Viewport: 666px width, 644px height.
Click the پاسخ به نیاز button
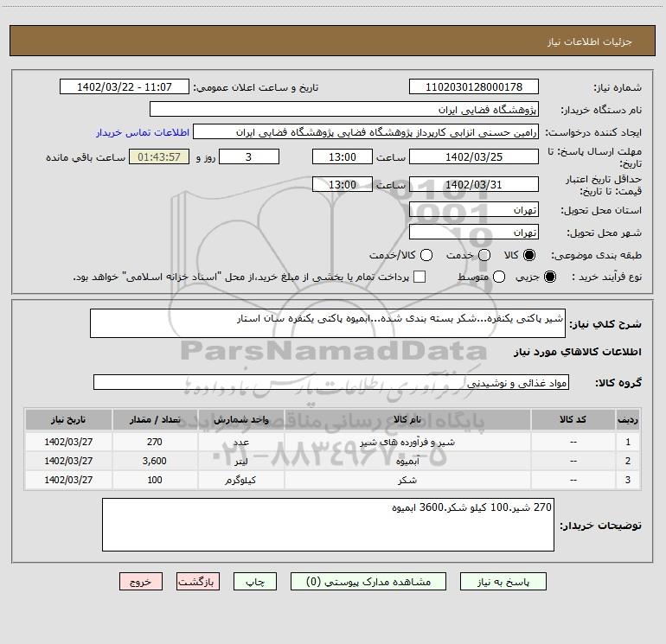503,582
